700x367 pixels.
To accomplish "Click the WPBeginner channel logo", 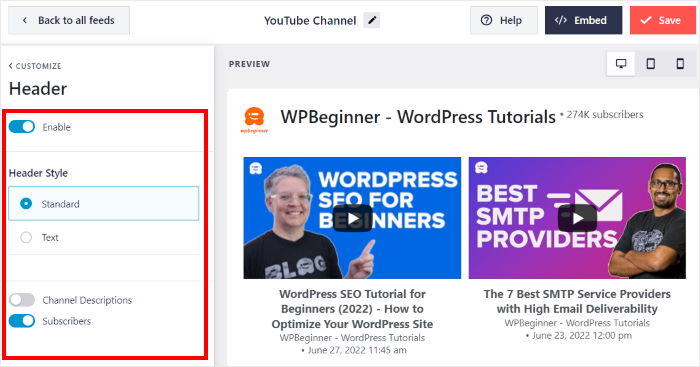I will (254, 120).
